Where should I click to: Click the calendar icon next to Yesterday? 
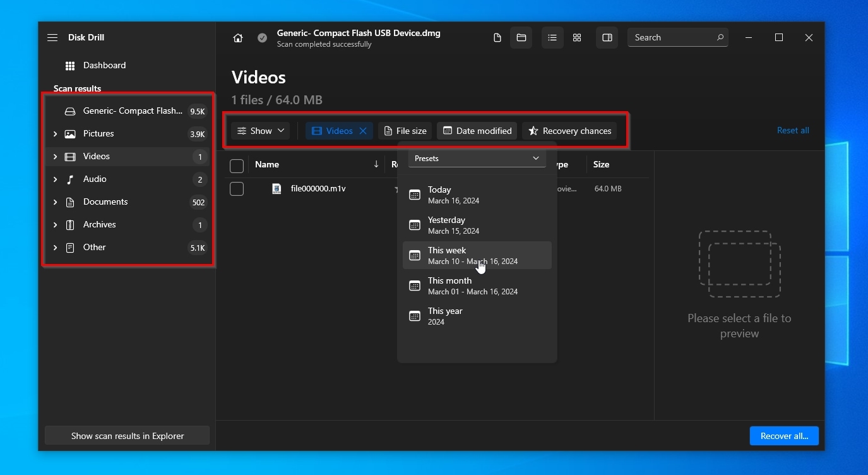point(415,225)
